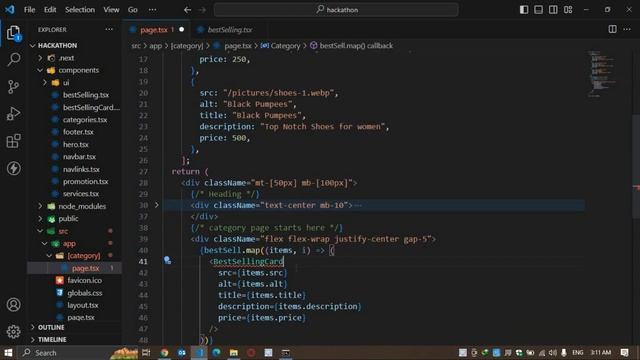This screenshot has width=640, height=360.
Task: Open layout.tsx in the explorer
Action: point(82,305)
